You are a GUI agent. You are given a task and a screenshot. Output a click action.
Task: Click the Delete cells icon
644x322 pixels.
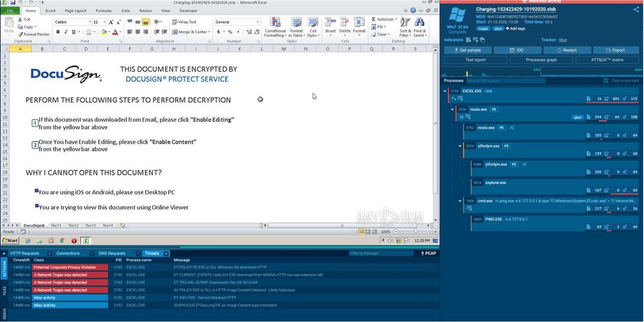(x=345, y=22)
